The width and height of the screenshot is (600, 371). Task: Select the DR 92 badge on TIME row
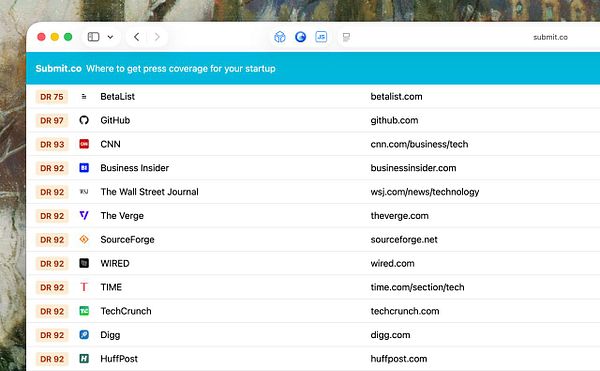click(x=52, y=287)
